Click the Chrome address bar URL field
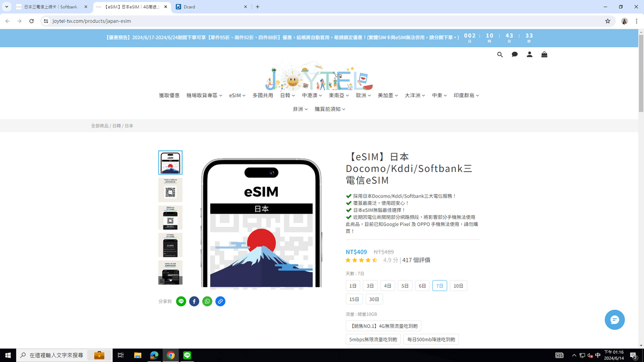The height and width of the screenshot is (362, 644). click(322, 21)
